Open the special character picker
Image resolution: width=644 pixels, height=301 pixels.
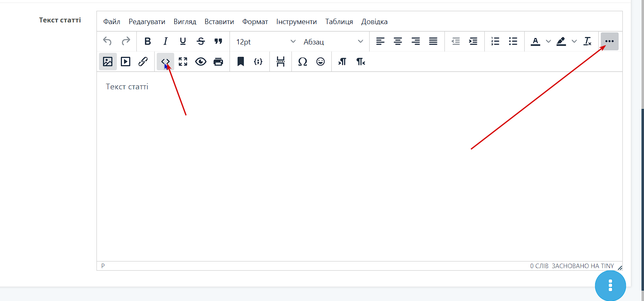[x=303, y=62]
